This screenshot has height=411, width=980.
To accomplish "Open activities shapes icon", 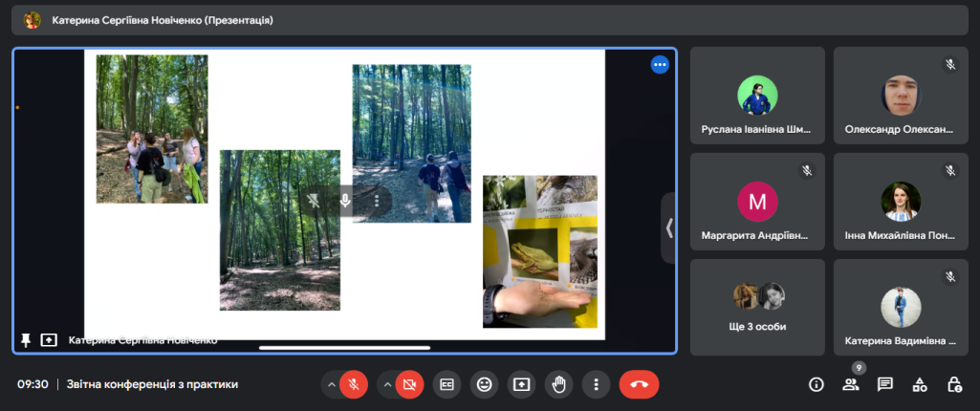I will click(920, 385).
